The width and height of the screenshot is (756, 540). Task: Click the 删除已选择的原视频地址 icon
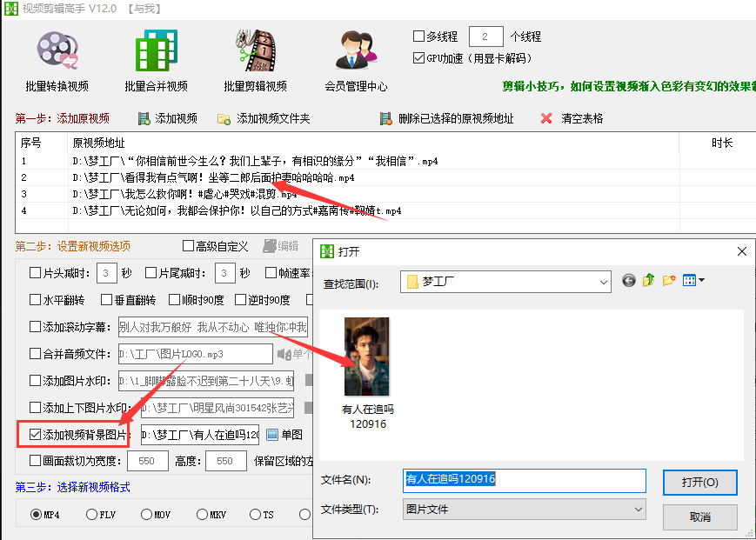pos(385,118)
